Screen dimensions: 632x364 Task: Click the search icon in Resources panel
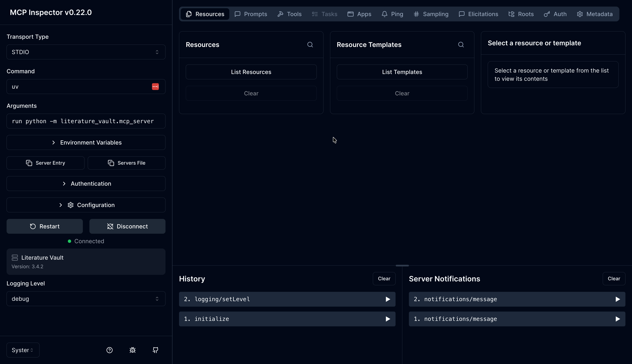click(x=310, y=45)
